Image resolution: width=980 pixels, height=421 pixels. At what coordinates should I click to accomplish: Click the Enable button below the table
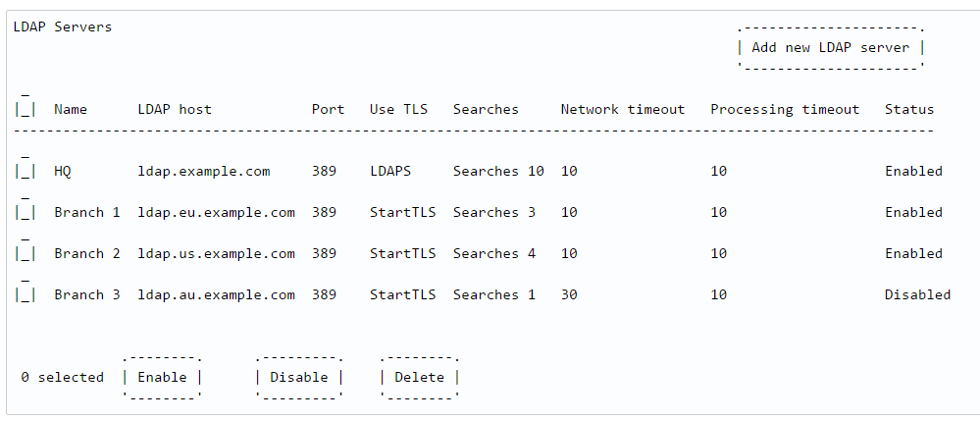[x=163, y=377]
